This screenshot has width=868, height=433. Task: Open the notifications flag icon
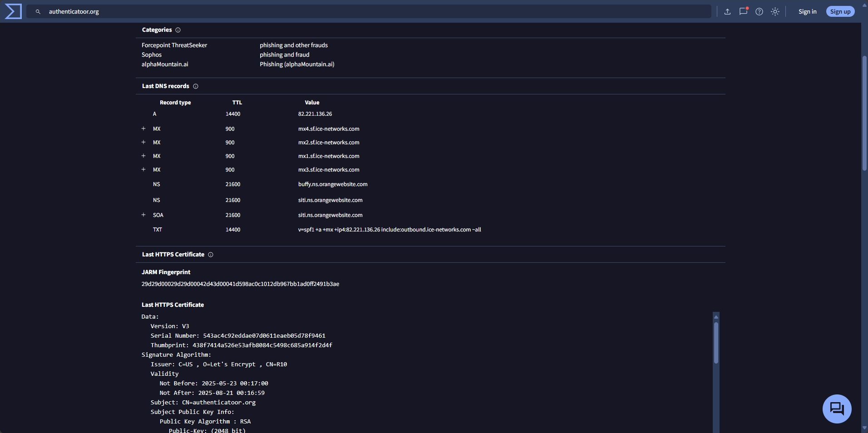(743, 12)
